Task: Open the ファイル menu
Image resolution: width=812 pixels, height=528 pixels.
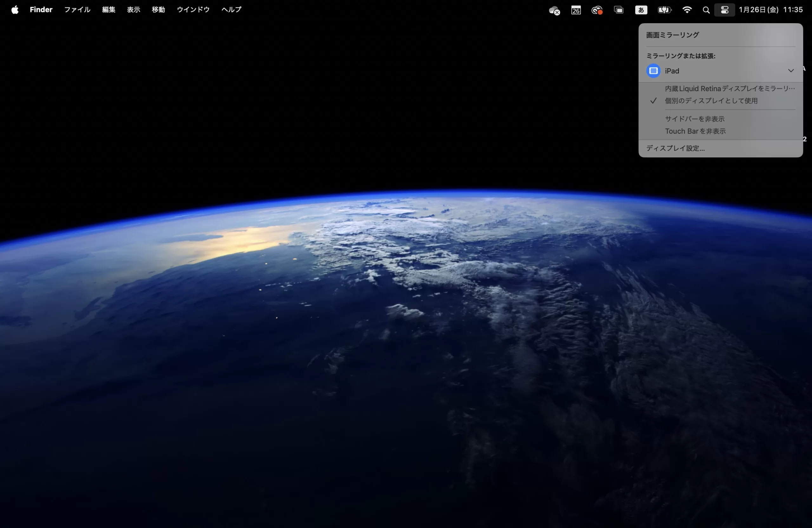Action: [x=77, y=10]
